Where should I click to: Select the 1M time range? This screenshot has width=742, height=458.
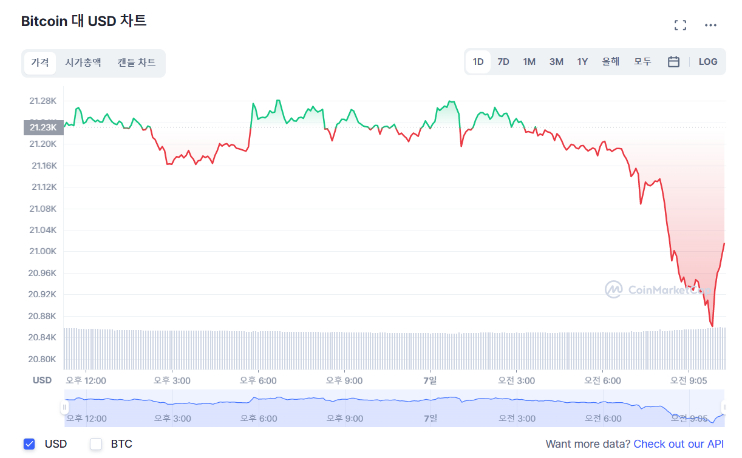pos(529,62)
